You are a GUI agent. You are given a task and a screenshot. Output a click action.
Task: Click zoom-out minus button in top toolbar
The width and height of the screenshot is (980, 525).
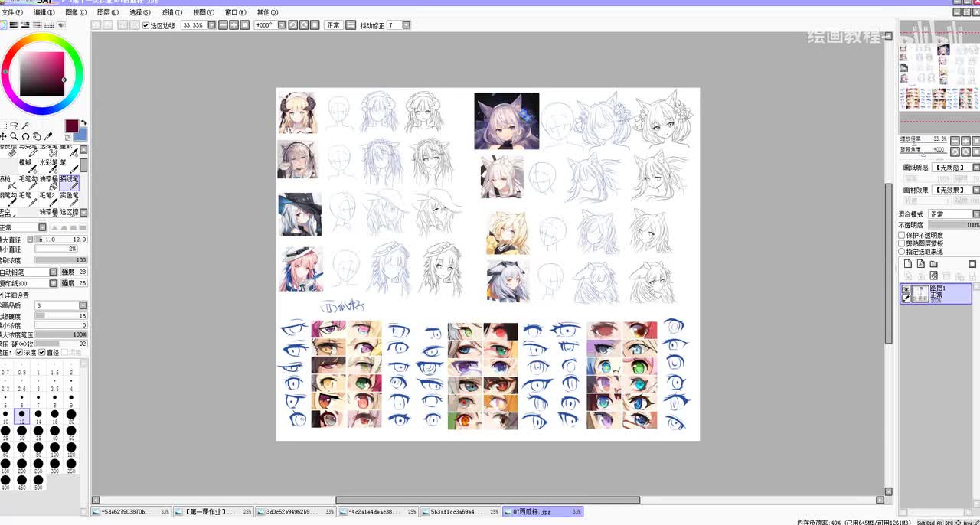pos(223,25)
